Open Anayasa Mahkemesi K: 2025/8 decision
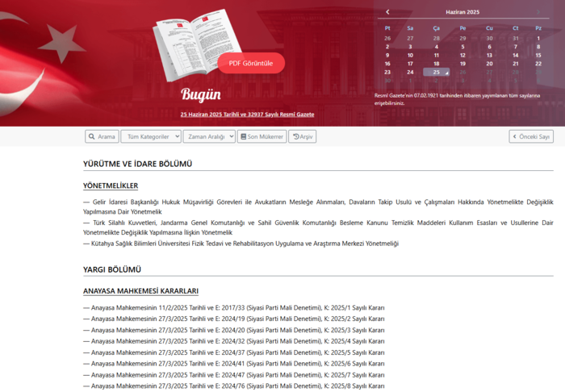Viewport: 565px width, 392px height. [234, 386]
